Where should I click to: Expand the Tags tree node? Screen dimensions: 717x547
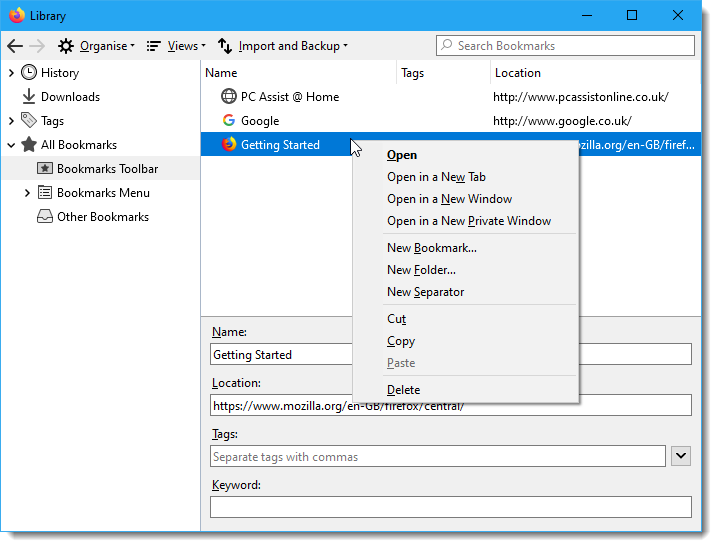[11, 121]
